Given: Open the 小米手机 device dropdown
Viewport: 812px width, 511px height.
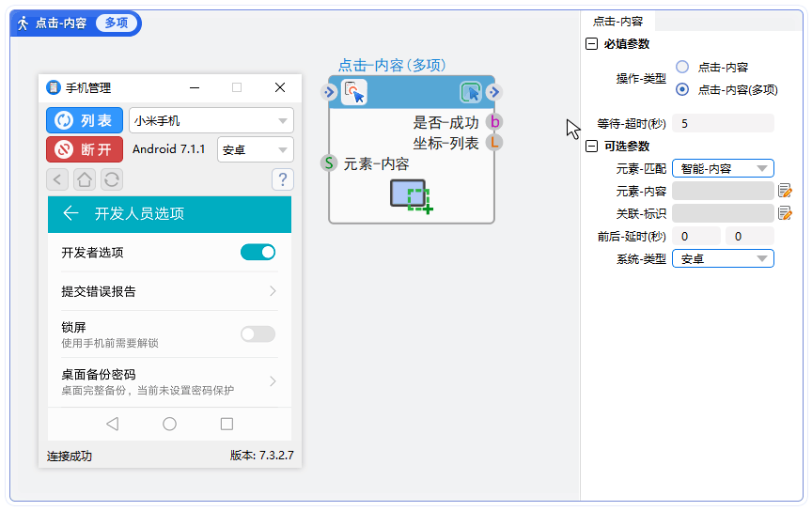Looking at the screenshot, I should (211, 120).
